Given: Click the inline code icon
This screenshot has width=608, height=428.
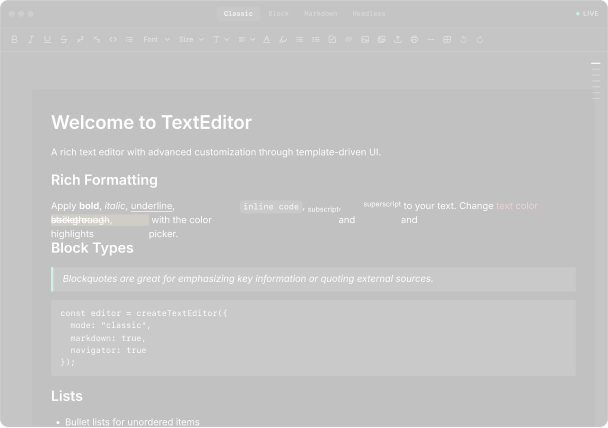Looking at the screenshot, I should point(113,40).
